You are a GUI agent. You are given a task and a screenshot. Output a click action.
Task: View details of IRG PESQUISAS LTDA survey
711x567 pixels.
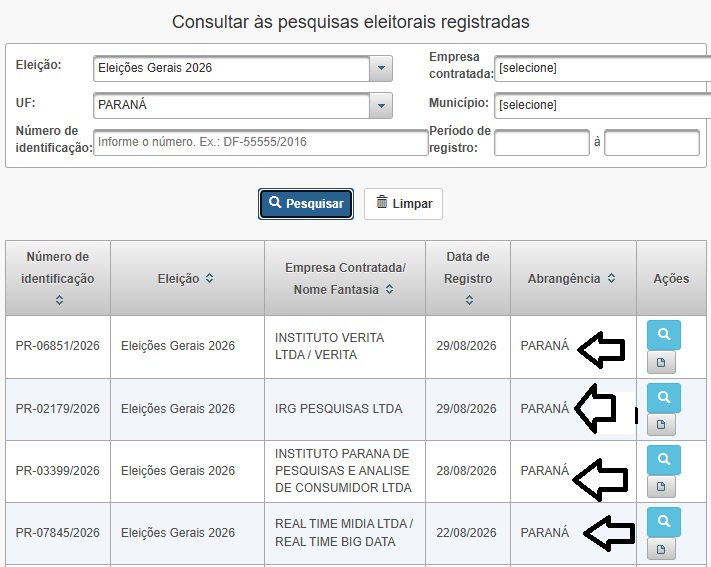[x=663, y=397]
